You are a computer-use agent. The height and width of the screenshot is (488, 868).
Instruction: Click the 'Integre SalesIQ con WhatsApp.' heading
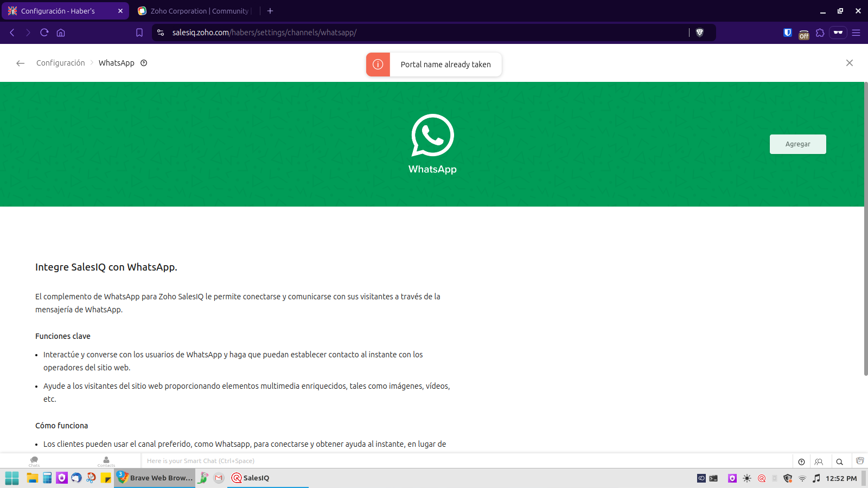[106, 267]
